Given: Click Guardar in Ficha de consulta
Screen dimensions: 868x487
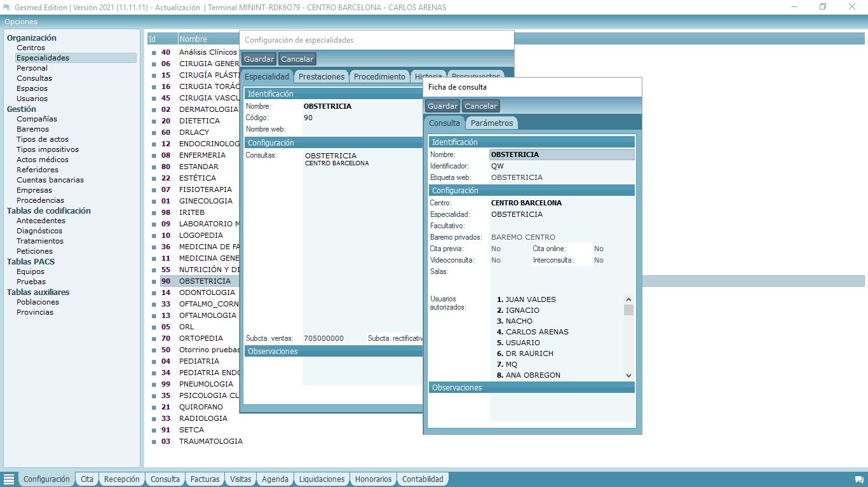Looking at the screenshot, I should pos(442,106).
